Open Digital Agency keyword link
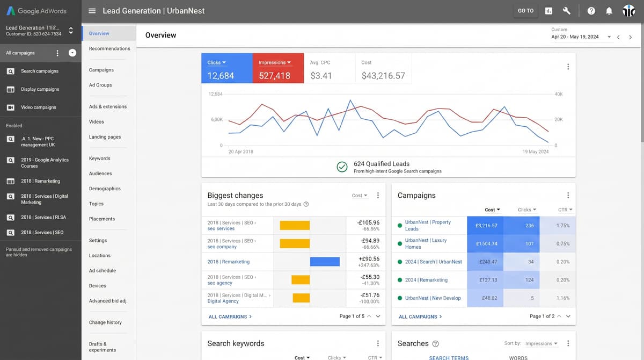Image resolution: width=644 pixels, height=360 pixels. 223,301
